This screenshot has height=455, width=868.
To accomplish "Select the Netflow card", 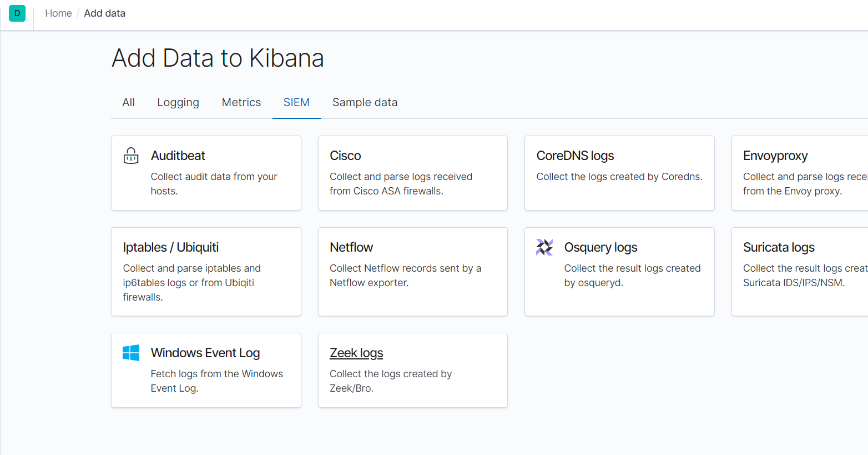I will pos(412,271).
